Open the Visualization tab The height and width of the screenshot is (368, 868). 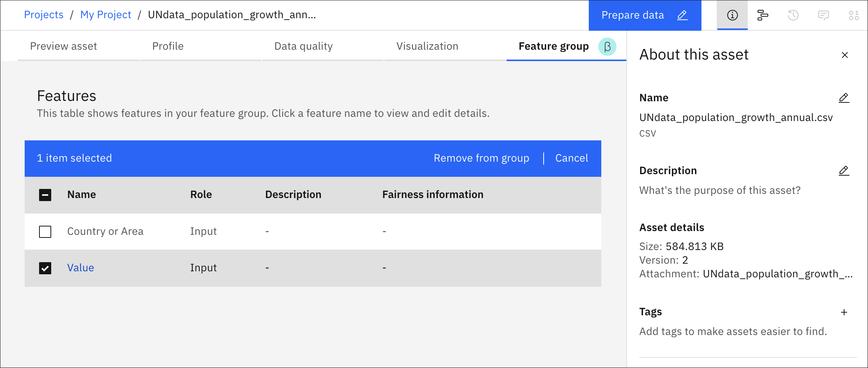tap(428, 46)
